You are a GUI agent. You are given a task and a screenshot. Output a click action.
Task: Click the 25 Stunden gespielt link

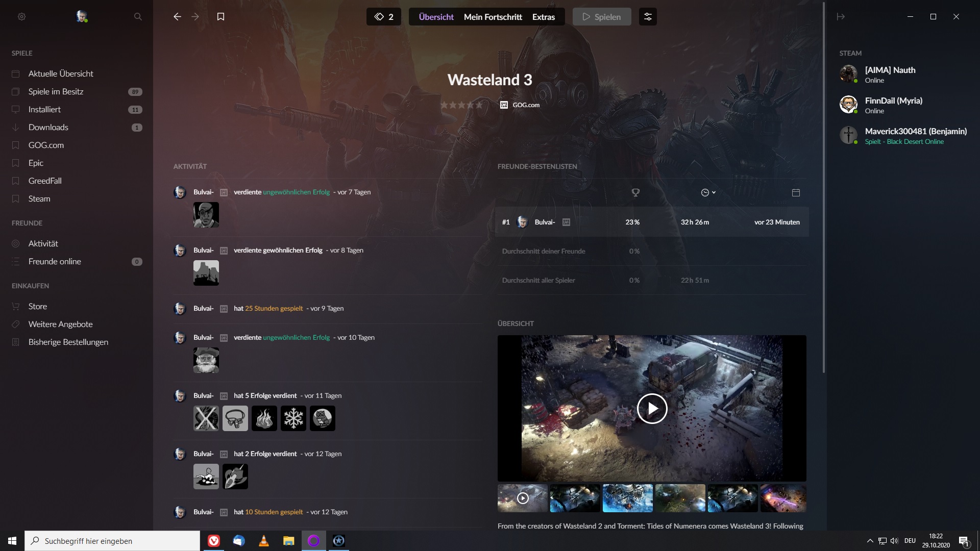pyautogui.click(x=274, y=309)
